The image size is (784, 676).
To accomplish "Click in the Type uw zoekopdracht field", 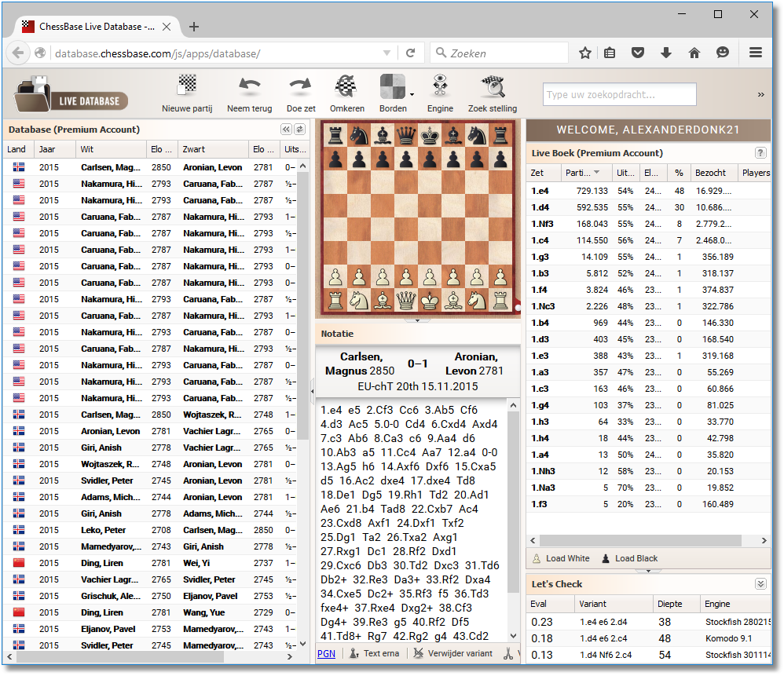I will point(619,95).
